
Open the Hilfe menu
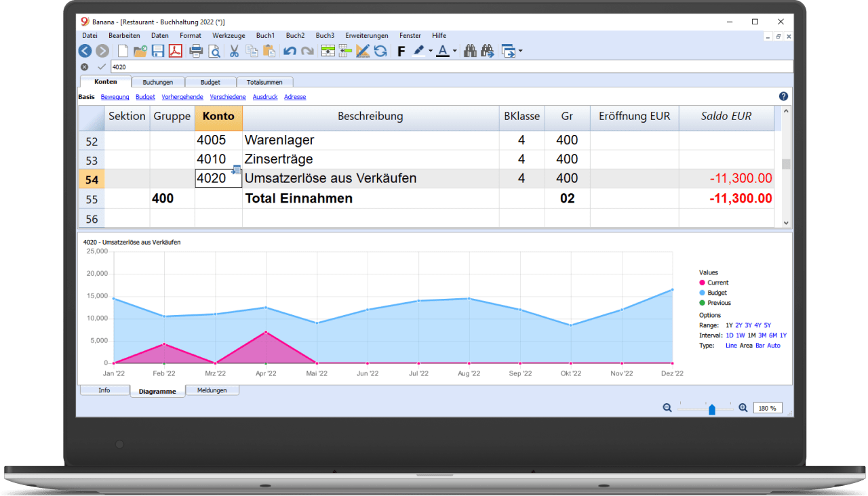click(x=439, y=35)
